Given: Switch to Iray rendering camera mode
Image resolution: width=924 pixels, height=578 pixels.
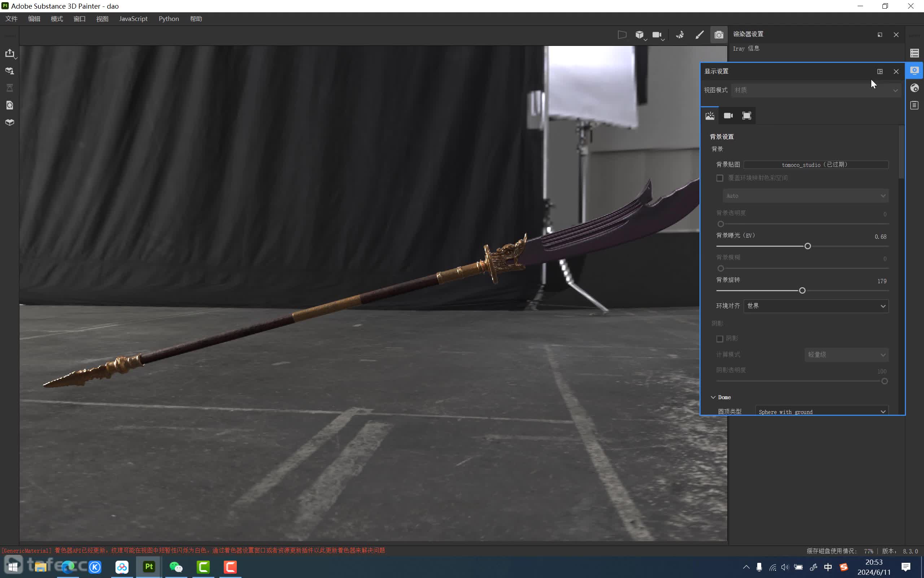Looking at the screenshot, I should (719, 35).
